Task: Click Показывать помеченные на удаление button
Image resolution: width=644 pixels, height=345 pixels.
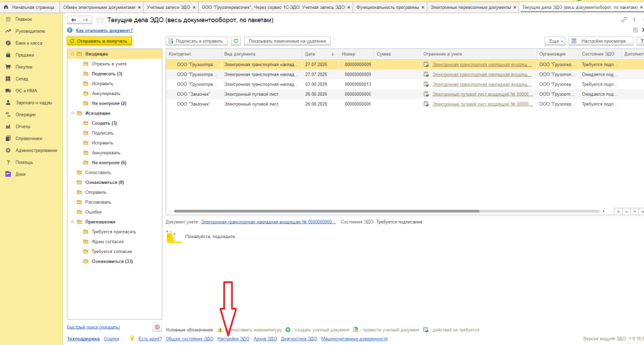Action: point(287,41)
